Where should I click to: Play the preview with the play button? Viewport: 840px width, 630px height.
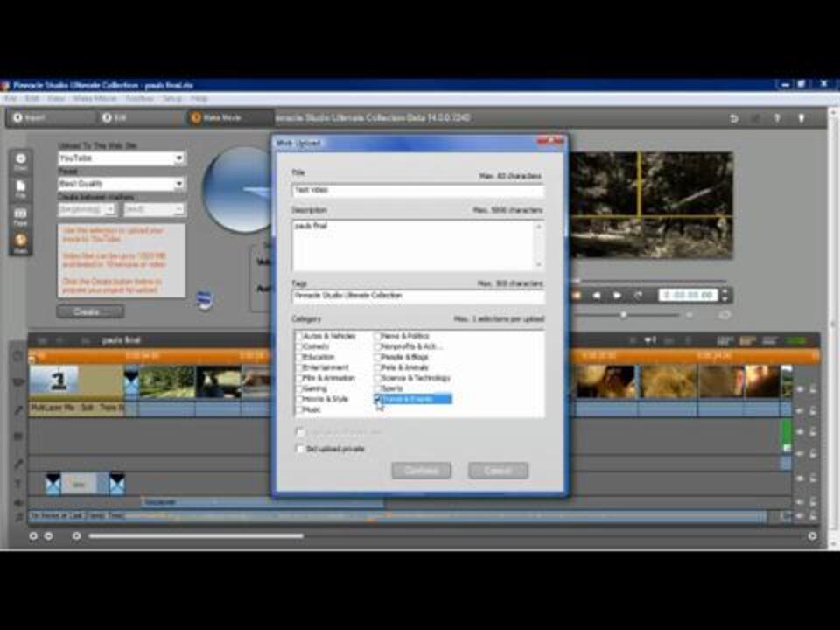tap(617, 296)
